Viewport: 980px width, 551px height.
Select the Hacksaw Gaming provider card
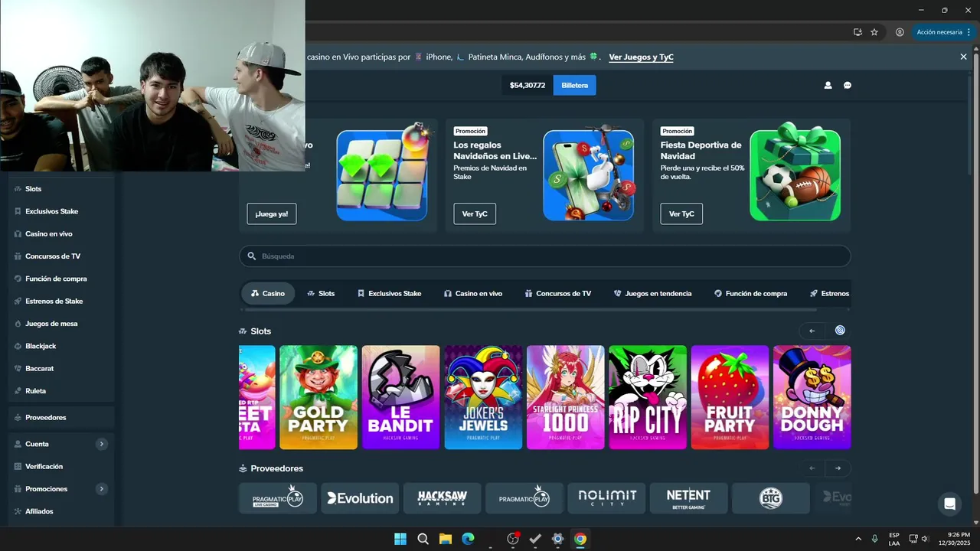coord(443,498)
